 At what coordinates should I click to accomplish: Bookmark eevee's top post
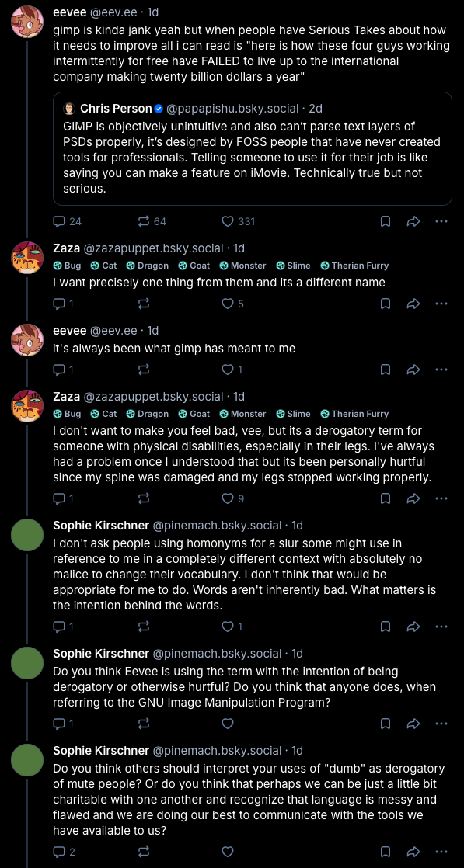click(x=386, y=221)
